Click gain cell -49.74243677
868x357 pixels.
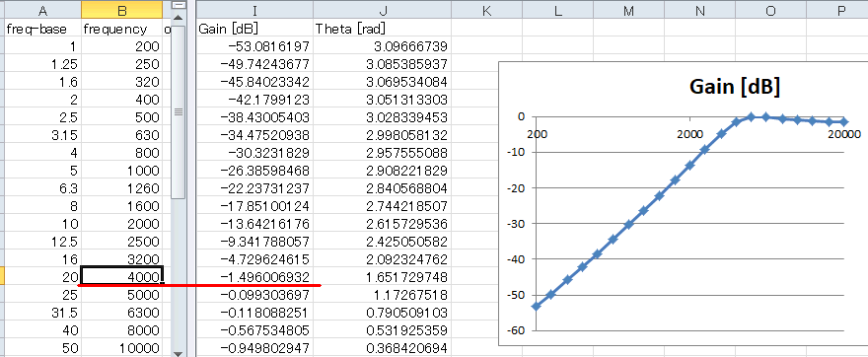[254, 64]
